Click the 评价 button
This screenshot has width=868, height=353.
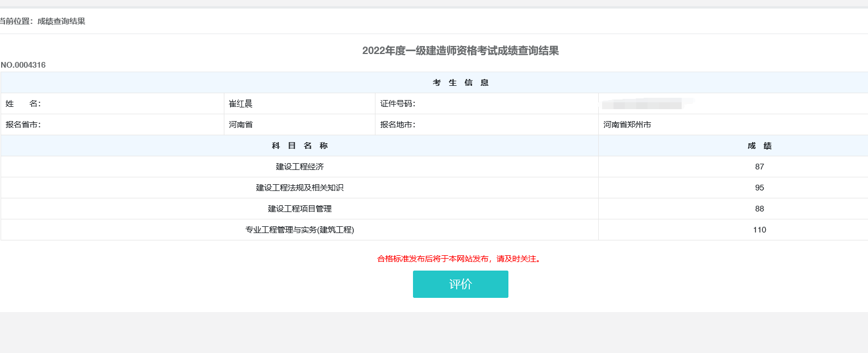coord(460,284)
